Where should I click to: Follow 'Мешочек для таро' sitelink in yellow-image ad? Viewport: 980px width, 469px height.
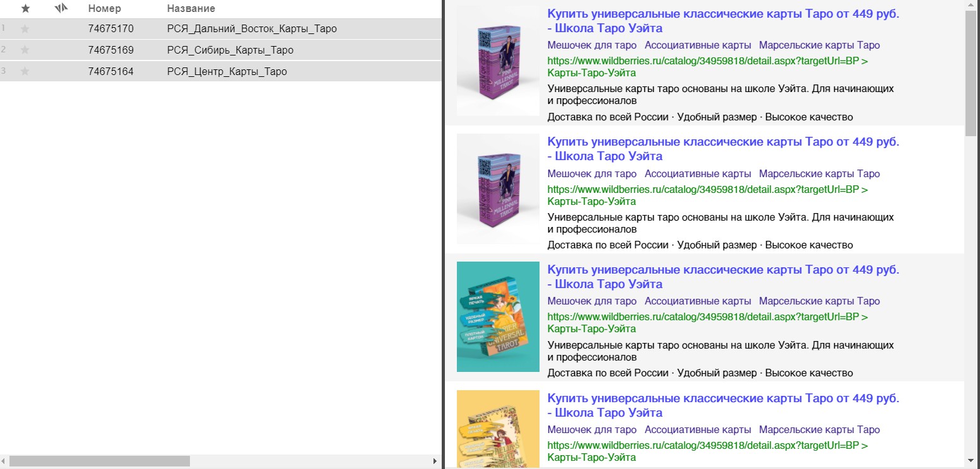(x=592, y=430)
